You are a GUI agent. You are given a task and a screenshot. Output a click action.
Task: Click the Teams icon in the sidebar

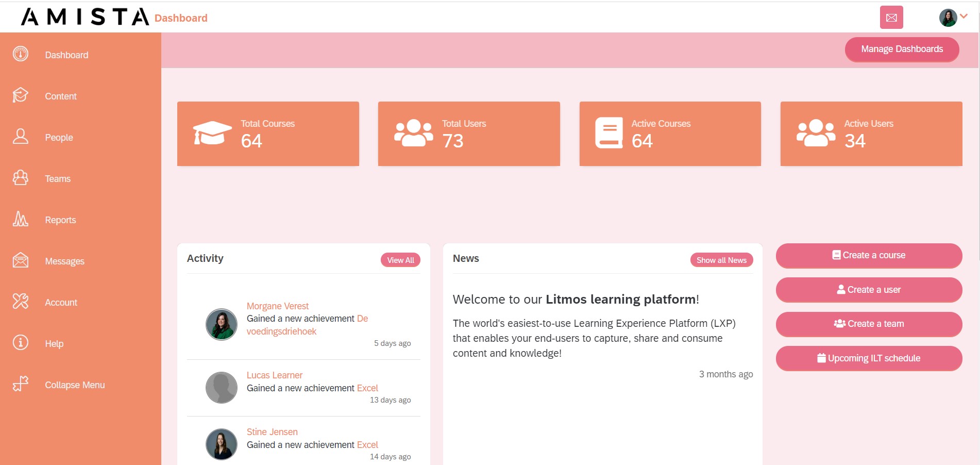[x=20, y=178]
